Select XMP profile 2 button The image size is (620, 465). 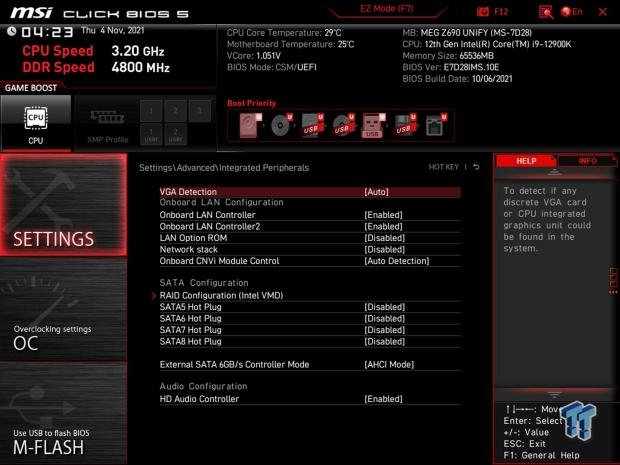point(175,111)
